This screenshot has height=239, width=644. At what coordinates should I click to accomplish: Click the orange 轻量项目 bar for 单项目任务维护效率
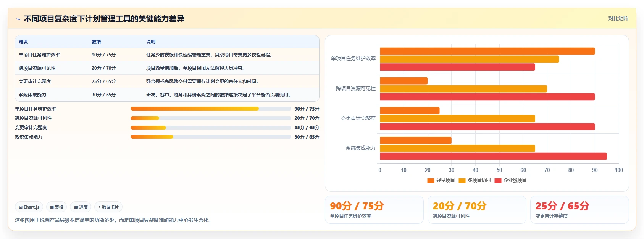[487, 51]
